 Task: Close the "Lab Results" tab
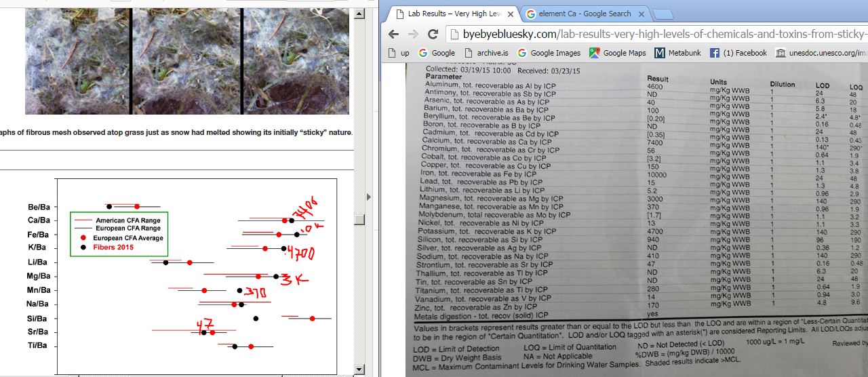pyautogui.click(x=510, y=14)
